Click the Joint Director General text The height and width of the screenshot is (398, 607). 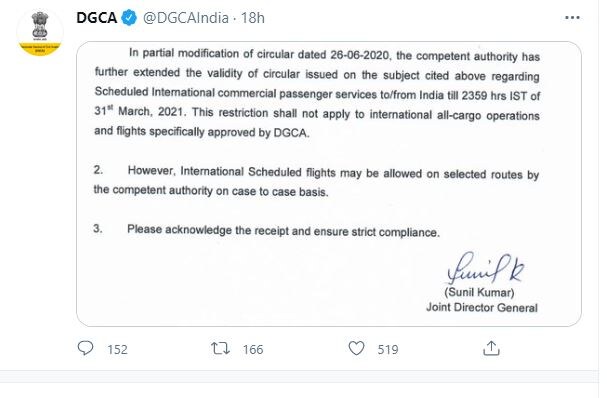point(482,307)
